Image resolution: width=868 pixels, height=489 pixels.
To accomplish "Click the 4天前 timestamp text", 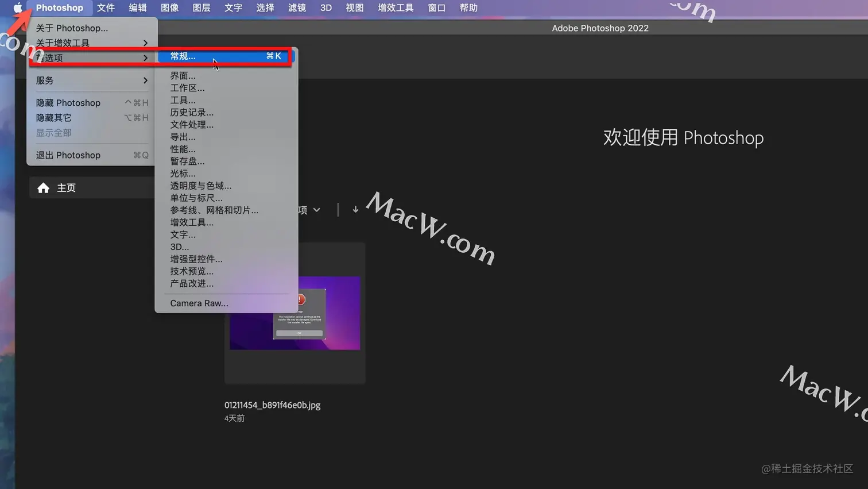I will [234, 418].
